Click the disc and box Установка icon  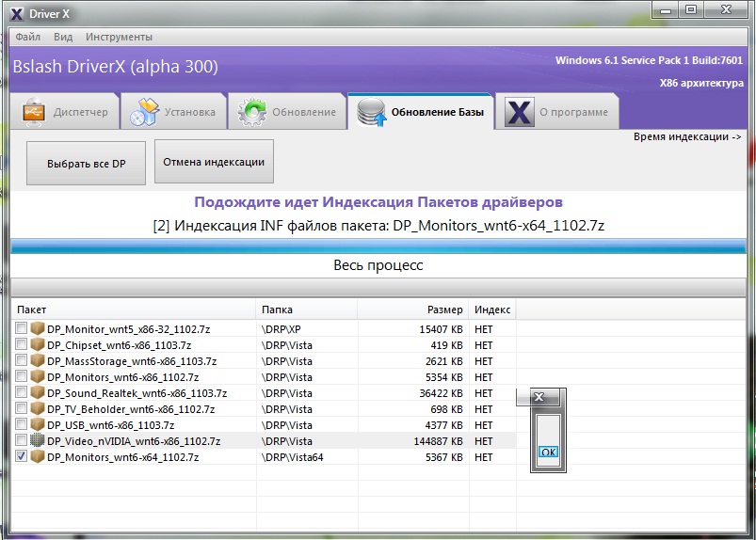145,112
